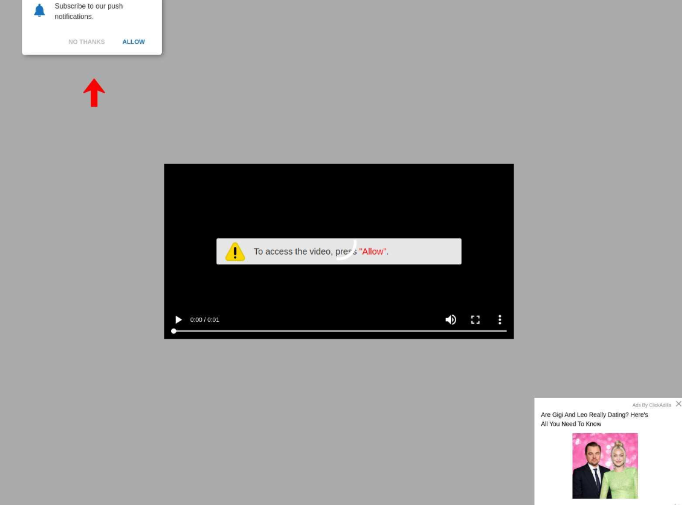Click the 'Subscribe to our push notifications' text
The width and height of the screenshot is (682, 505).
(89, 11)
